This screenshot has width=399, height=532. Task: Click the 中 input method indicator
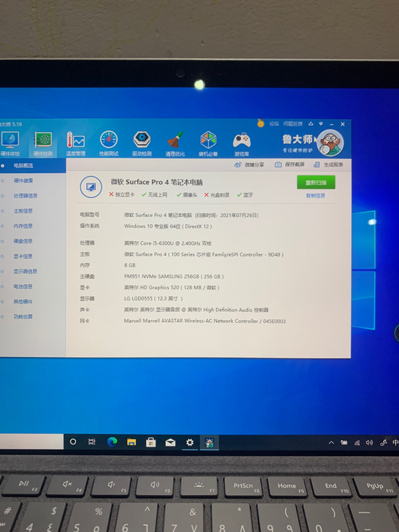tap(395, 442)
